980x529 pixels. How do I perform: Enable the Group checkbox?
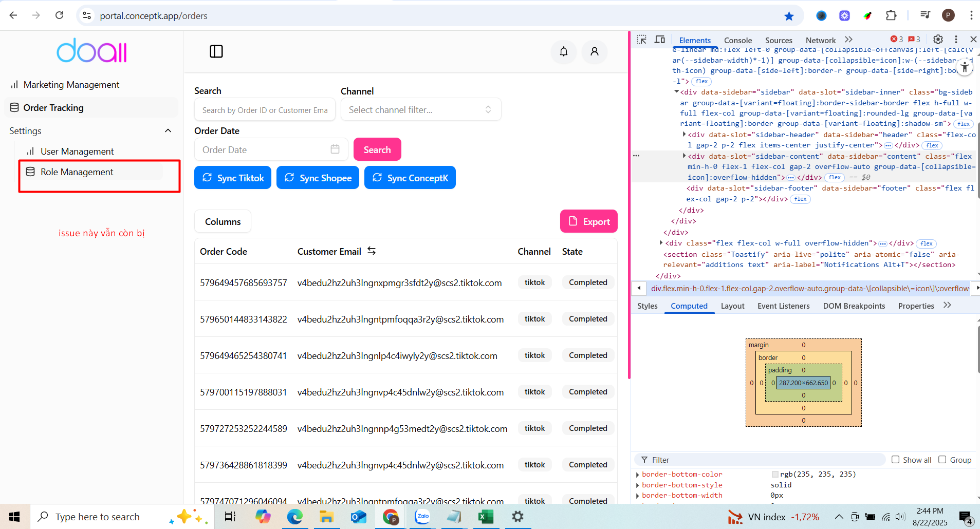pos(942,460)
